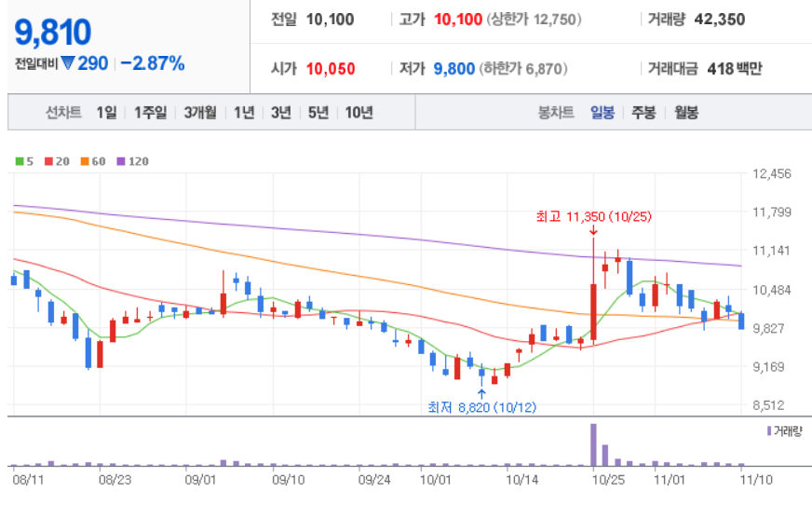The height and width of the screenshot is (506, 812).
Task: Click the 11,799 price axis label
Action: 772,212
